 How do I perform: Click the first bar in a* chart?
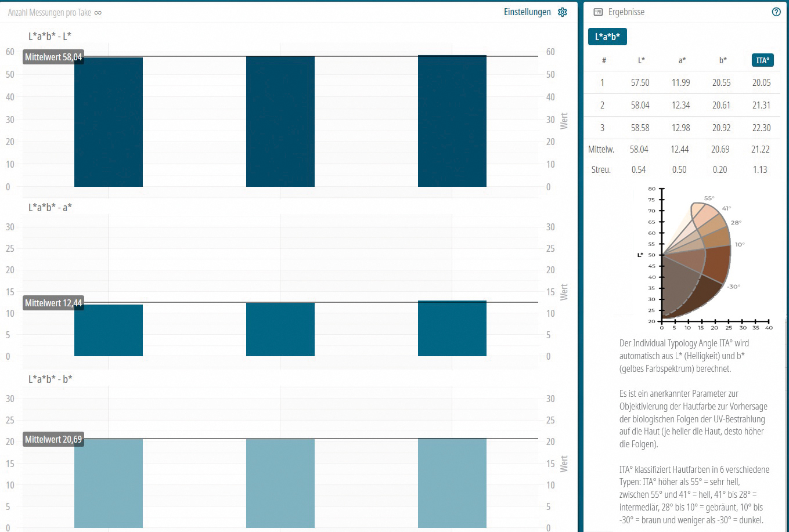(109, 330)
